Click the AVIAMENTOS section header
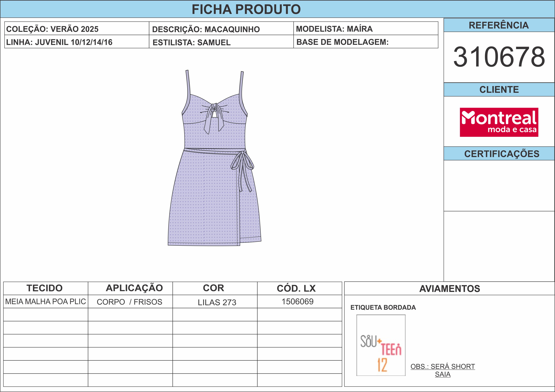 (449, 288)
